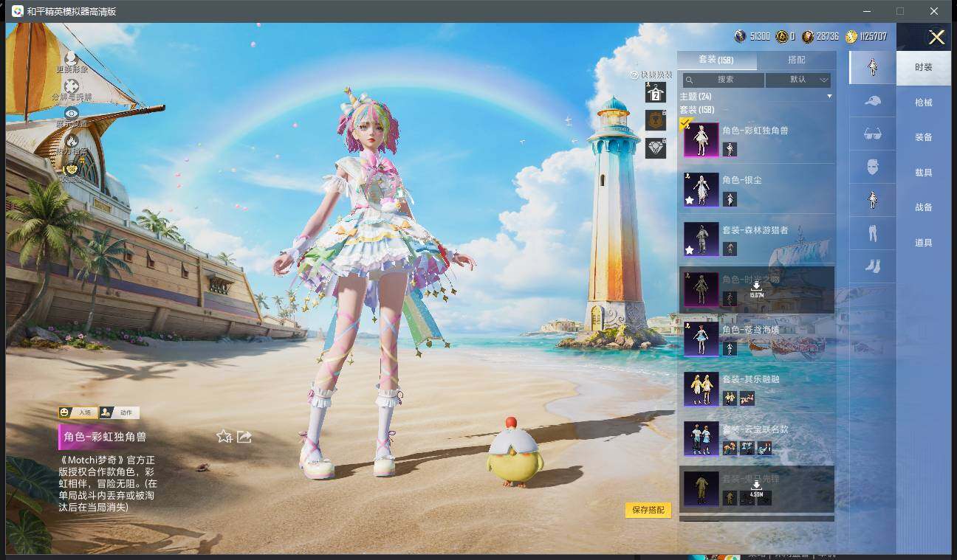Click the small item icon under 角色-银尘
Viewport: 957px width, 560px height.
tap(730, 199)
